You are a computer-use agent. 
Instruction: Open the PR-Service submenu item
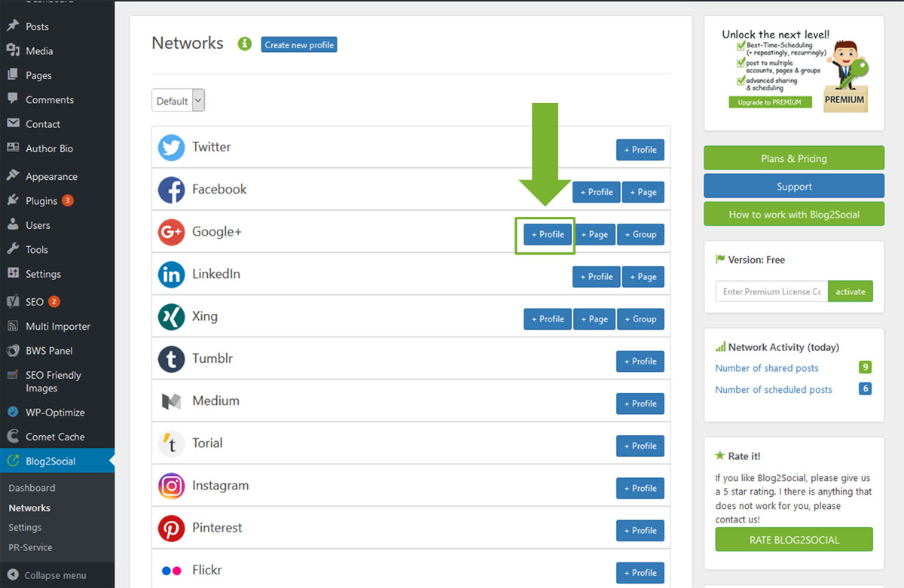pos(30,547)
